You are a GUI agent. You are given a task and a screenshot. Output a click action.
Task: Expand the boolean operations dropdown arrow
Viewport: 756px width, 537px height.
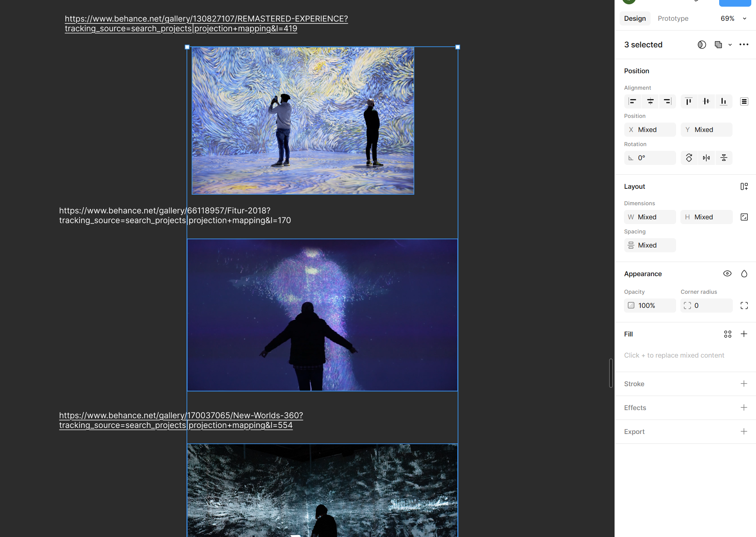(x=730, y=45)
